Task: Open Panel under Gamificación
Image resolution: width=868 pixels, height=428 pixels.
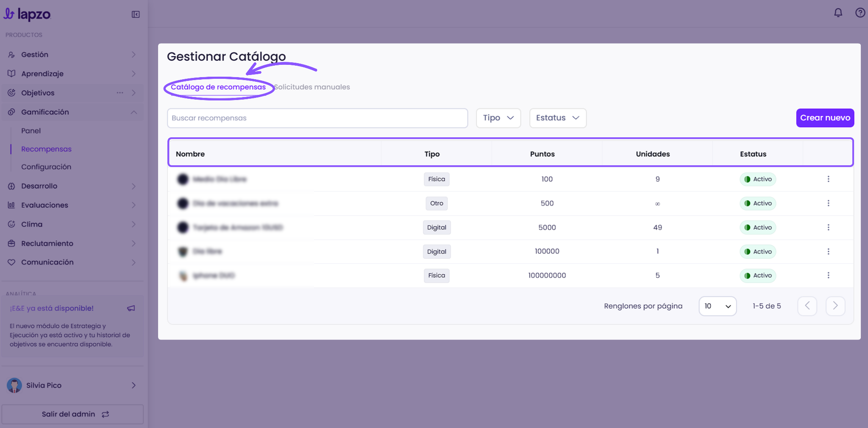Action: pyautogui.click(x=31, y=131)
